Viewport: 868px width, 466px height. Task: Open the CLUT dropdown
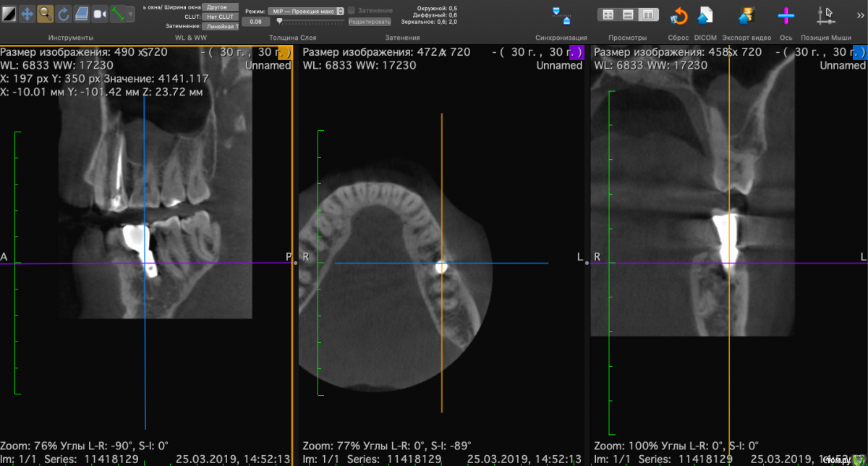[220, 16]
